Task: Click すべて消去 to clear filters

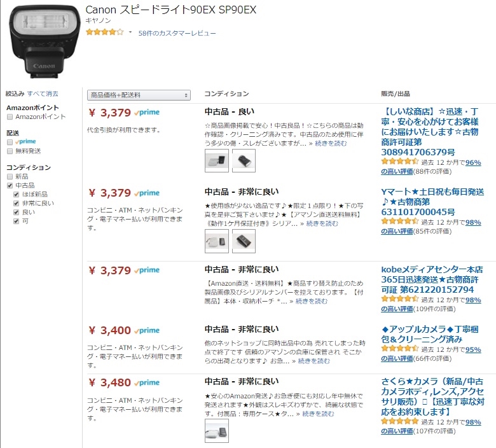Action: [x=43, y=94]
